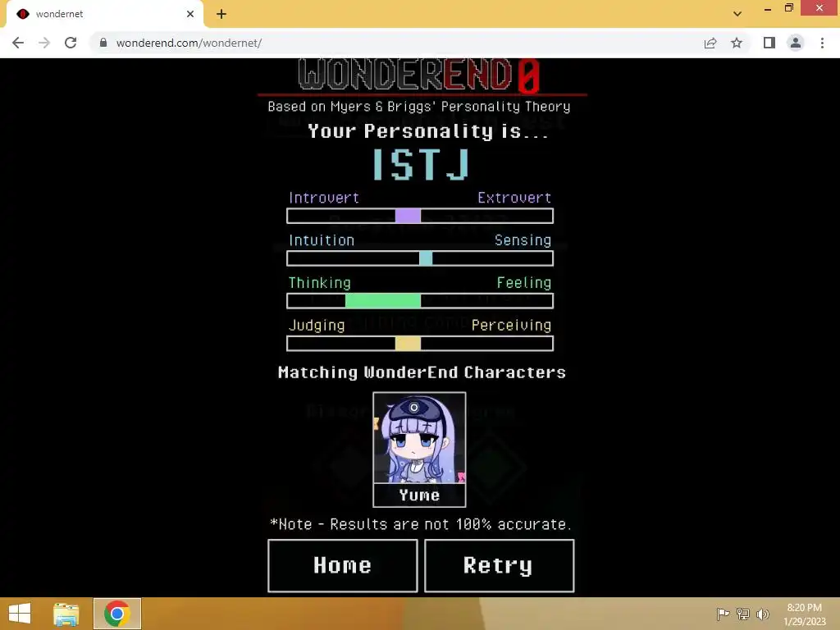Open the tab search dropdown arrow
840x630 pixels.
tap(737, 14)
